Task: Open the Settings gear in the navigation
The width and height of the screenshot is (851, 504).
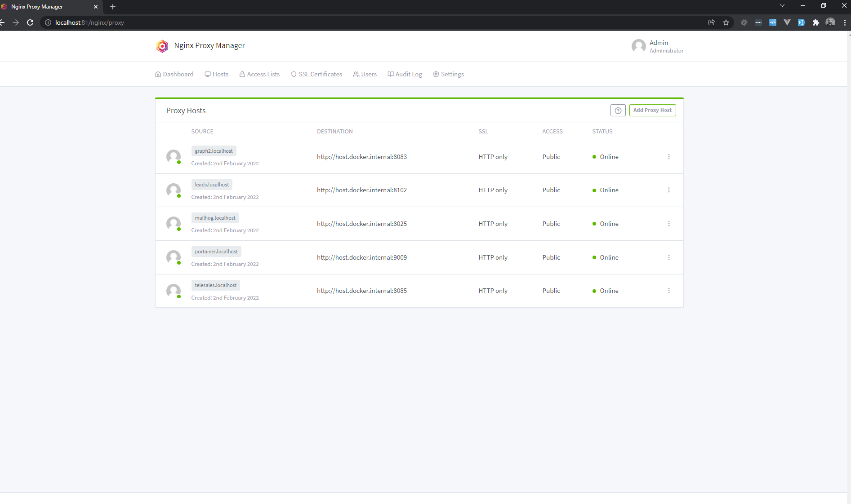Action: pos(448,74)
